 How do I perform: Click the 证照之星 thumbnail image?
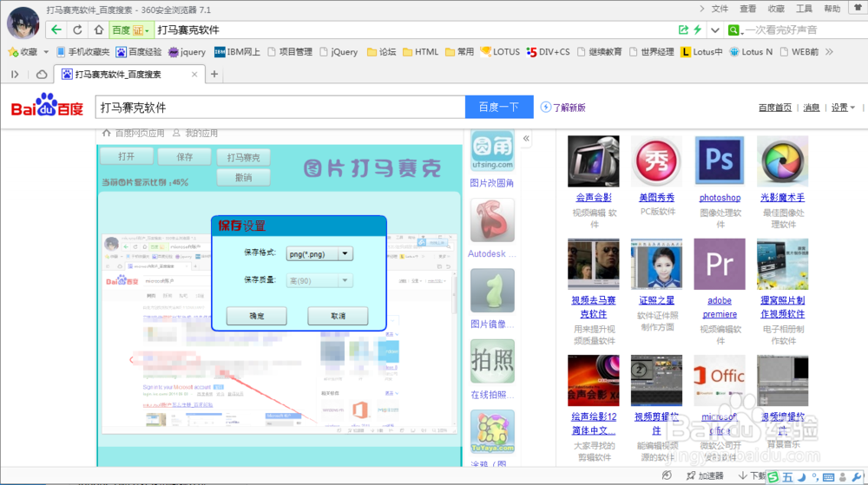click(656, 265)
